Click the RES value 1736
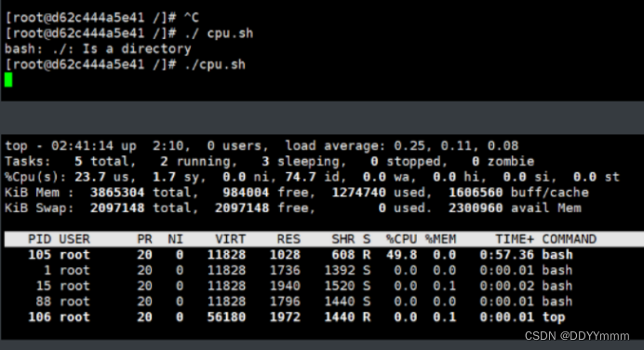The width and height of the screenshot is (644, 350). point(285,270)
